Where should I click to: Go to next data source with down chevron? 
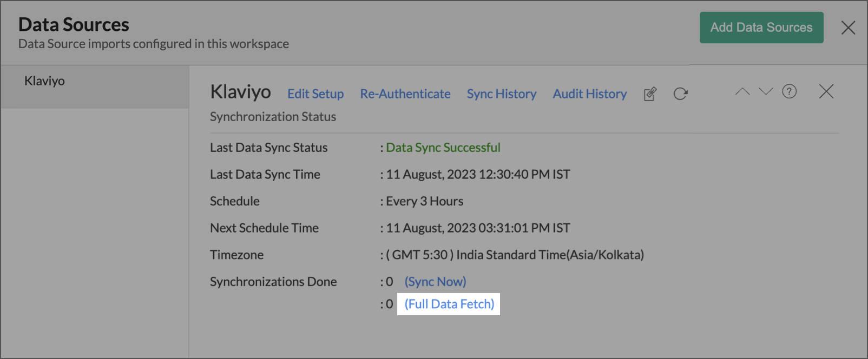click(x=766, y=91)
